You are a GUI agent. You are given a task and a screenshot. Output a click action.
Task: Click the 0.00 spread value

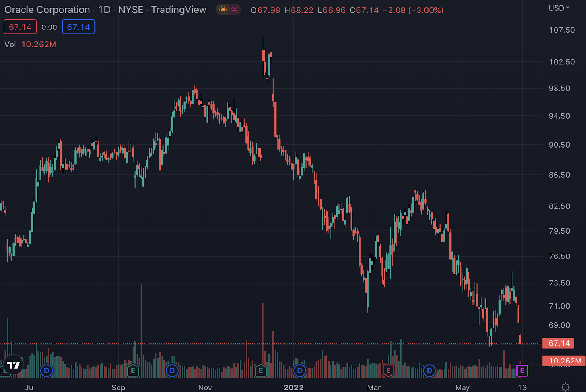tap(49, 27)
